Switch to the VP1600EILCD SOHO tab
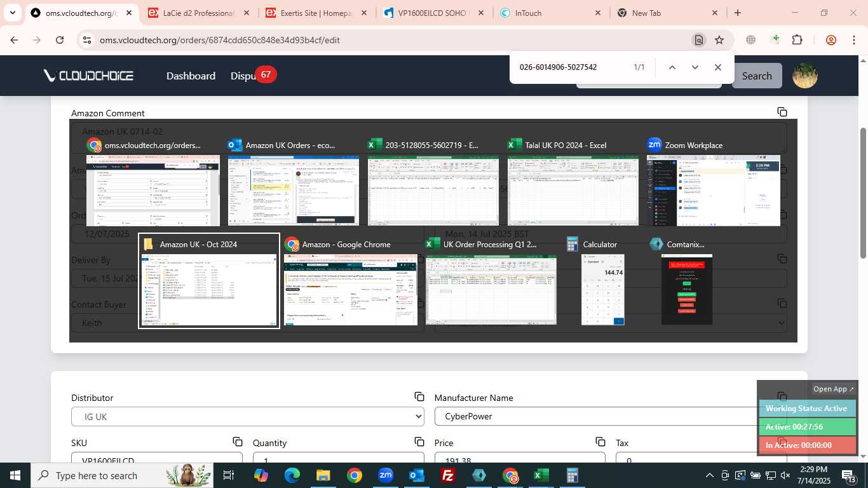This screenshot has height=488, width=868. point(433,13)
